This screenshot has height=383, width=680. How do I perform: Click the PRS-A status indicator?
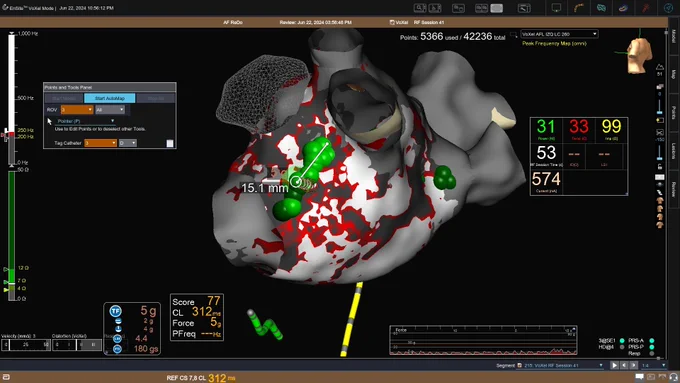(652, 340)
